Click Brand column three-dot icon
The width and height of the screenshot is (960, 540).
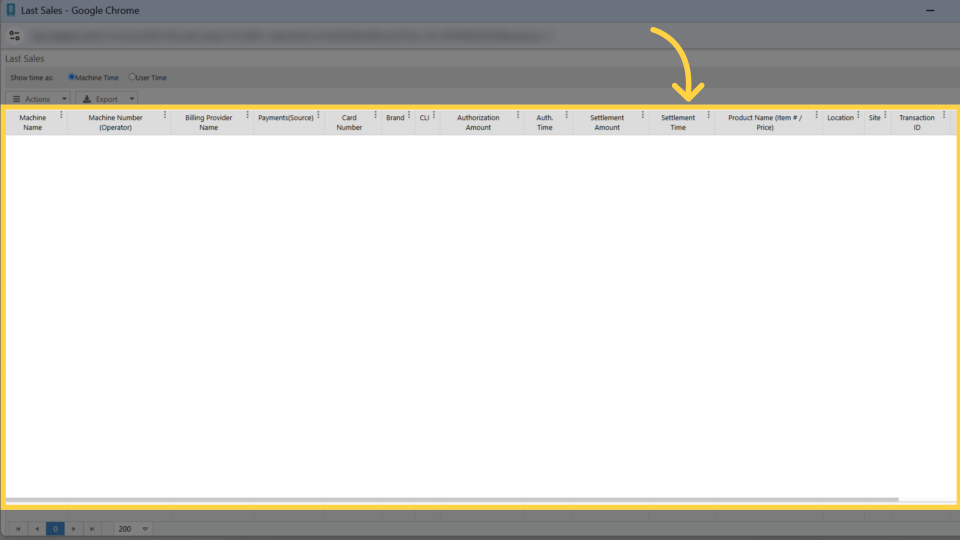(x=409, y=115)
